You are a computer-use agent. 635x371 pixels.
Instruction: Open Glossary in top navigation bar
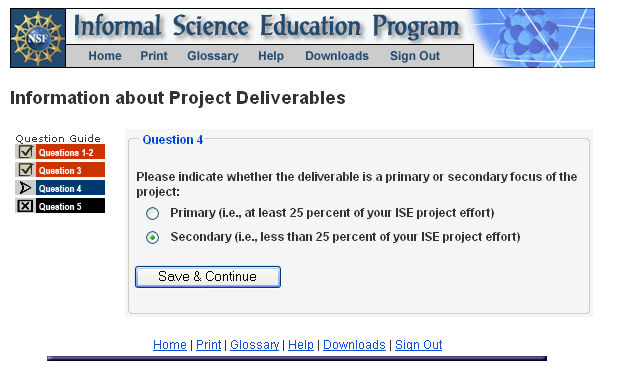tap(213, 56)
